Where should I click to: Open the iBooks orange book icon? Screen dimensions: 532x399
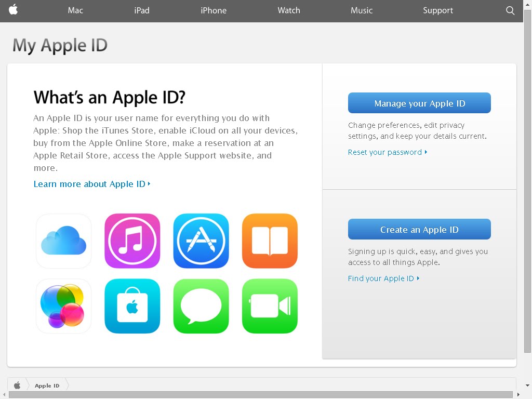[x=270, y=241]
